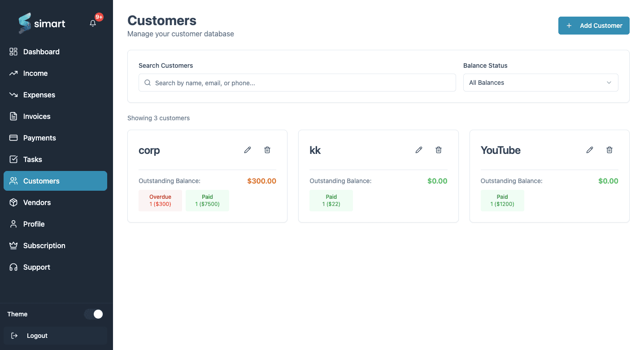The width and height of the screenshot is (644, 350).
Task: View the notification bell with 9+ badge
Action: point(93,23)
